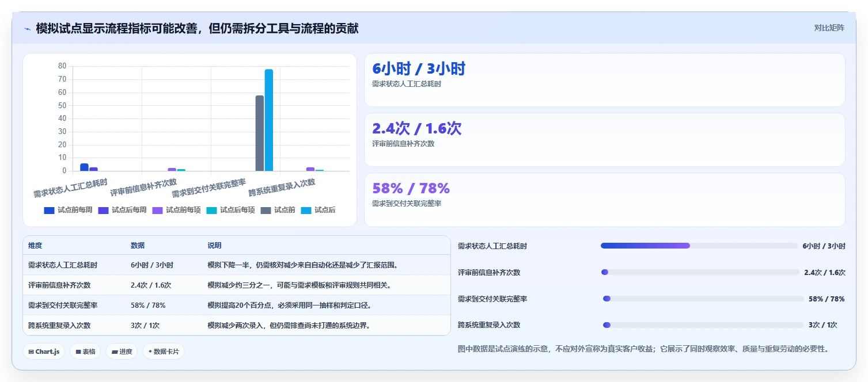Toggle the gray 试点前 legend series
This screenshot has height=382, width=868.
[278, 210]
